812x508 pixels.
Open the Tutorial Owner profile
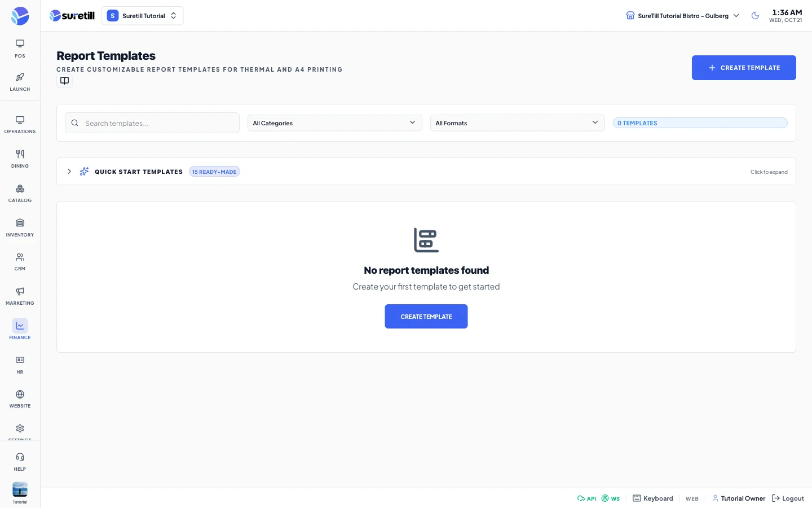coord(739,498)
